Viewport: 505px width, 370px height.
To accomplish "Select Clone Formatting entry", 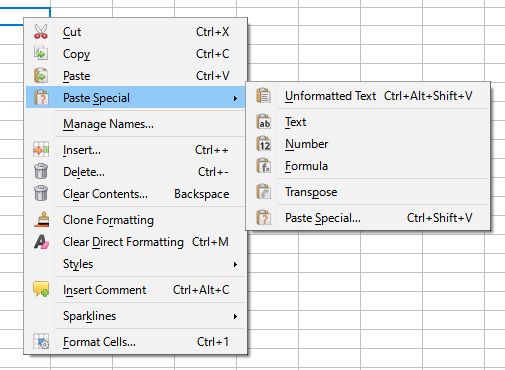I will (136, 220).
